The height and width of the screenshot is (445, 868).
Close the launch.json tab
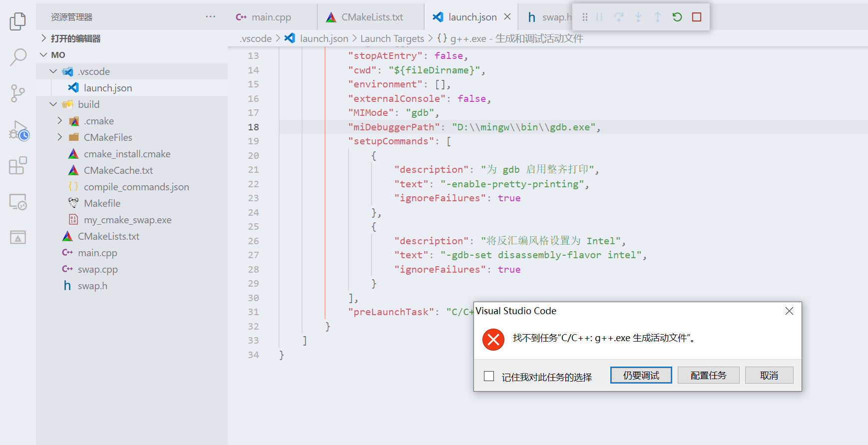507,17
